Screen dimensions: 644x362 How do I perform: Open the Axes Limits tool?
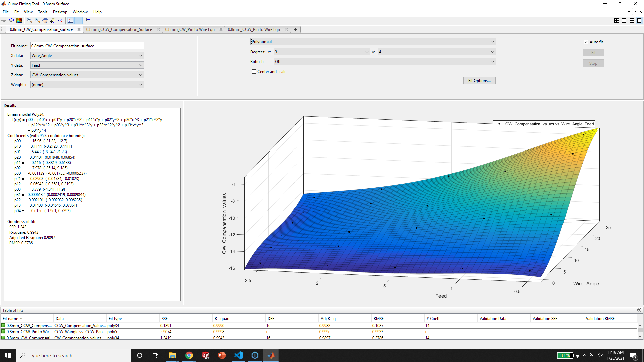[89, 20]
